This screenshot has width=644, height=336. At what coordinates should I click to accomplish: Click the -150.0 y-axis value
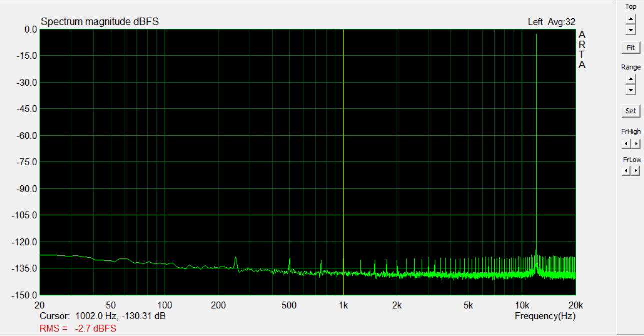[x=25, y=295]
